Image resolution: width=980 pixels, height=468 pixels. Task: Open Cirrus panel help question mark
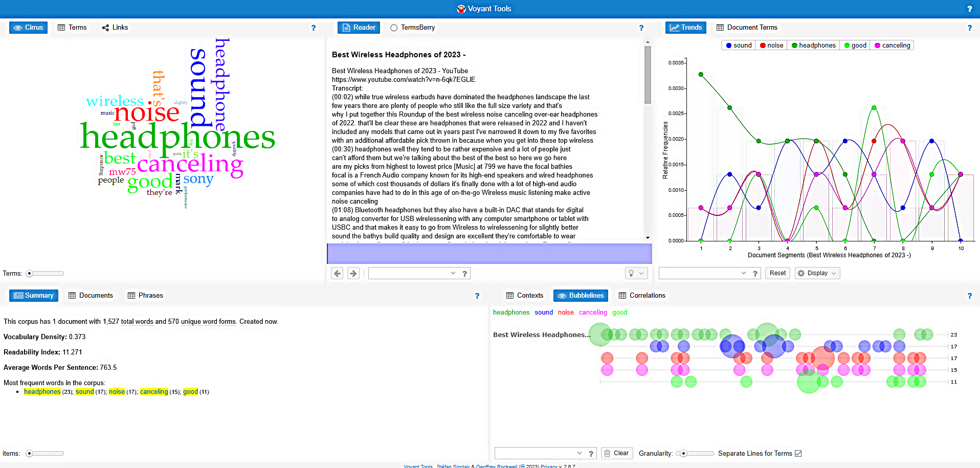314,28
